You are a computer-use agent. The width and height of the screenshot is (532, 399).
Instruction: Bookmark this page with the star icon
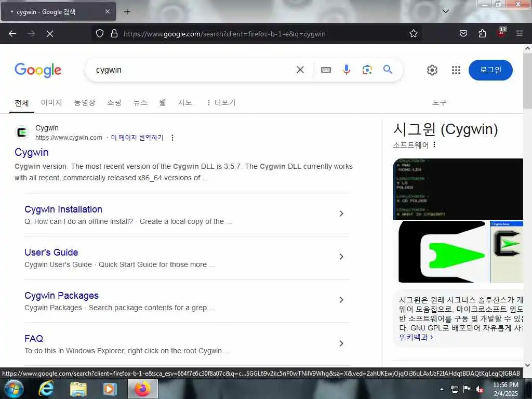click(413, 34)
